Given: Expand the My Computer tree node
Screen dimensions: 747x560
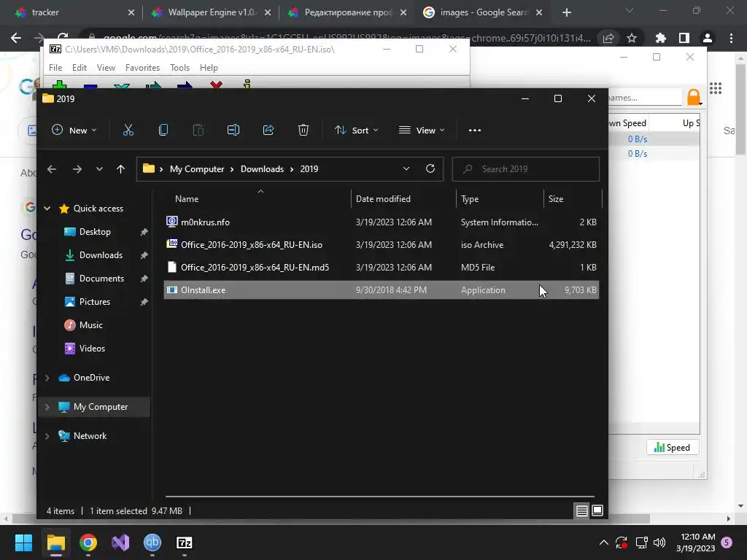Looking at the screenshot, I should (47, 407).
